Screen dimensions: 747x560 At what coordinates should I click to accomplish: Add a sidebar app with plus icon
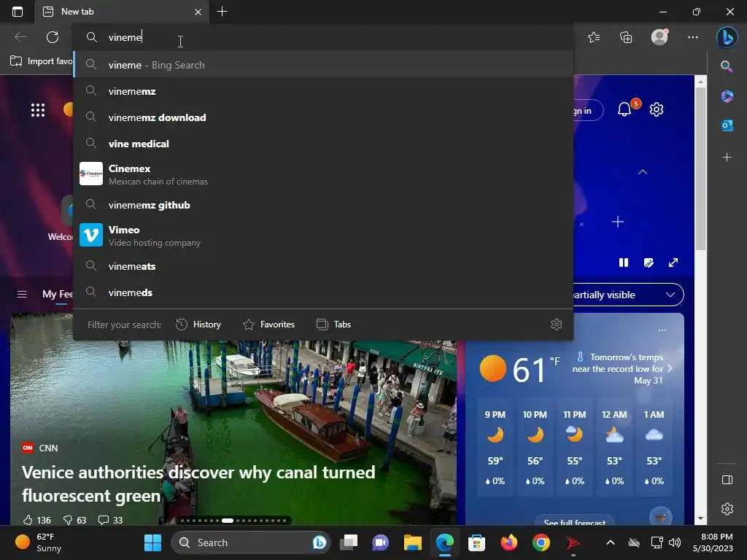[727, 157]
